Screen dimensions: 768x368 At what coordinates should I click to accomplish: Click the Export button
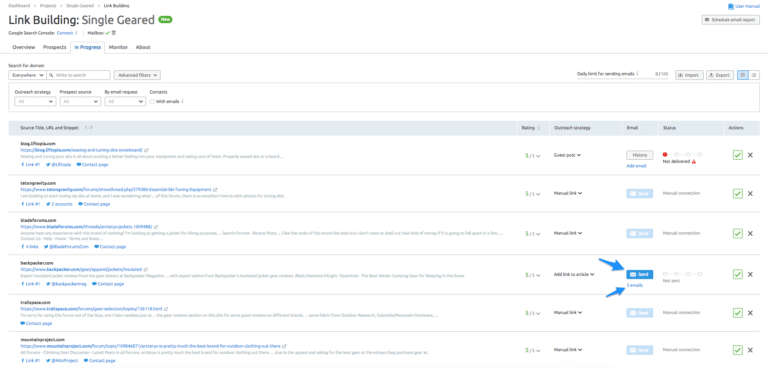coord(720,75)
